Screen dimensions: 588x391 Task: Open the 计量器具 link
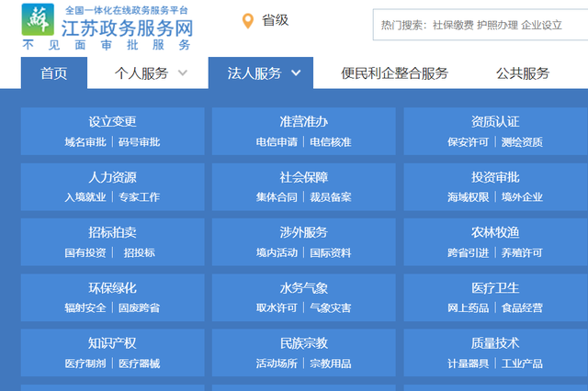(x=469, y=363)
